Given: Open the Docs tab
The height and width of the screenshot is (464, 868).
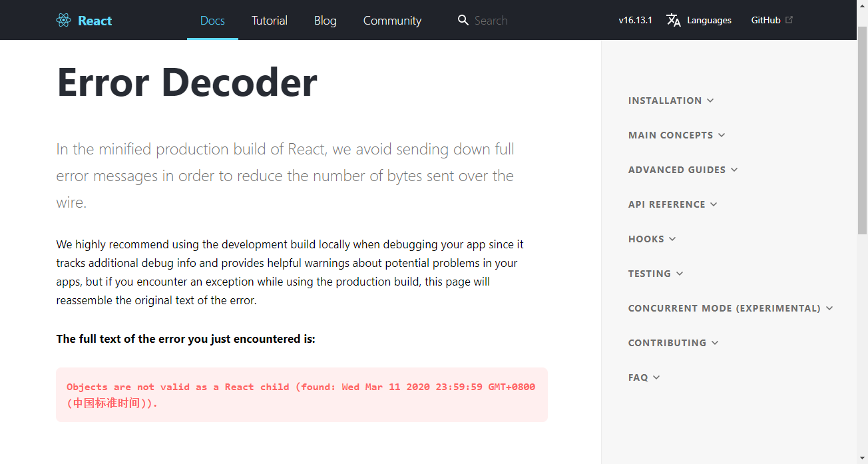Looking at the screenshot, I should pyautogui.click(x=212, y=21).
